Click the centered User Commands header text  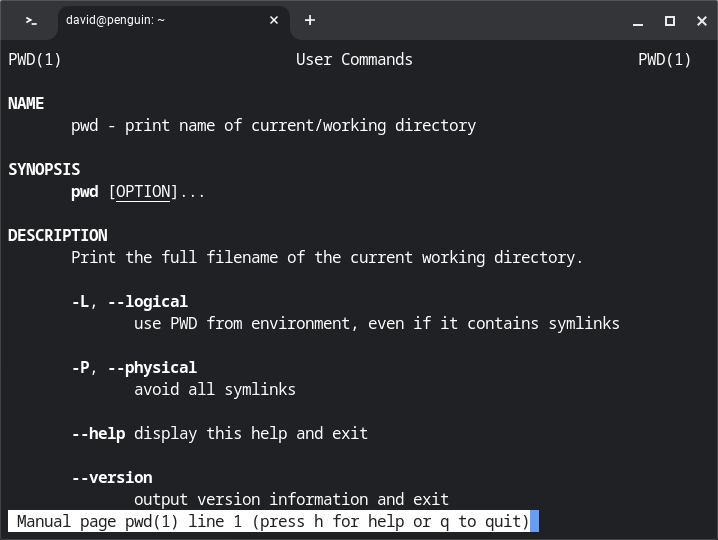coord(354,60)
